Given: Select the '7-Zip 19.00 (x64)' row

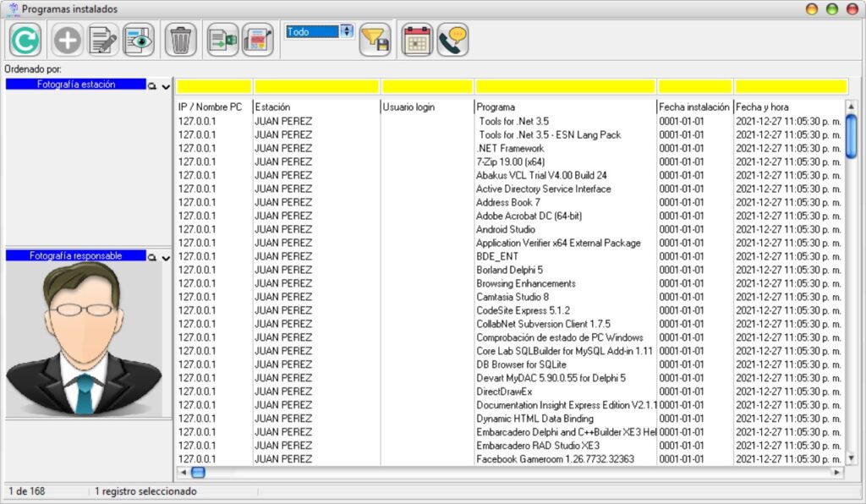Looking at the screenshot, I should click(510, 162).
